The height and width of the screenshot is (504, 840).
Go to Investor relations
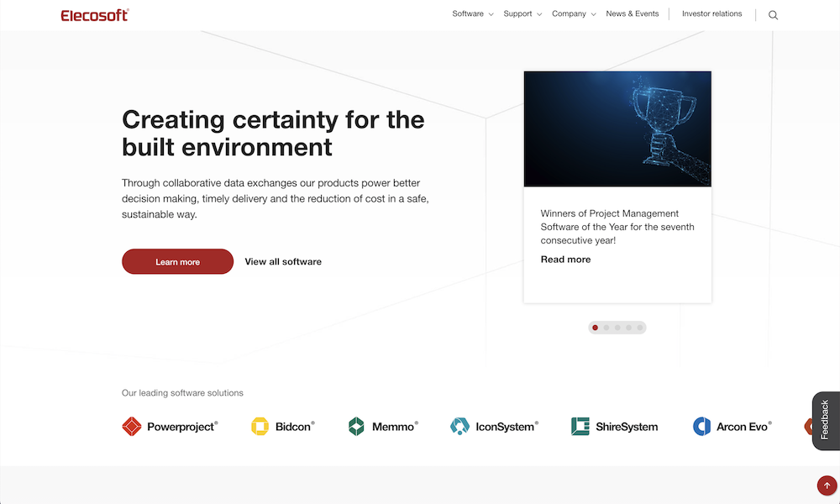click(x=711, y=14)
